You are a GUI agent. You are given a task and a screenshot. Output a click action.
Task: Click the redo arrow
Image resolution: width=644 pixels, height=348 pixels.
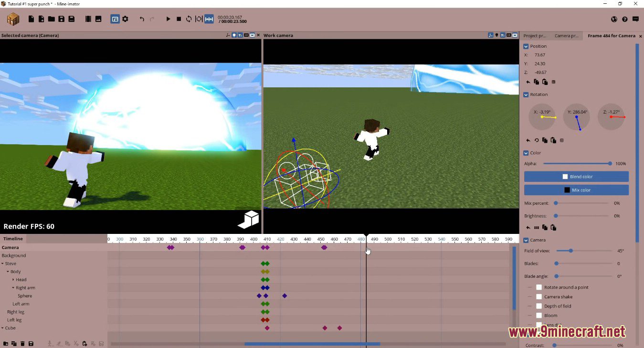point(152,19)
